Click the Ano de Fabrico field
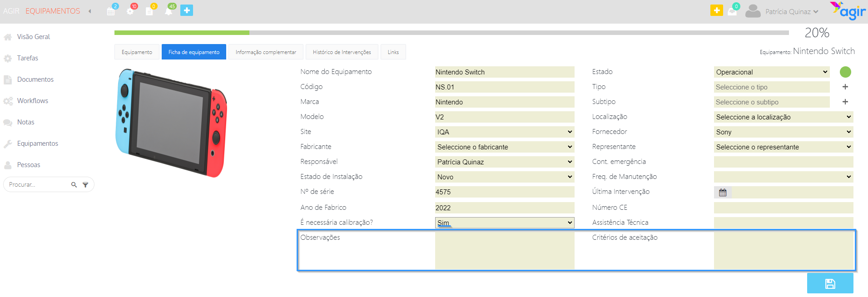868x297 pixels. pos(505,208)
